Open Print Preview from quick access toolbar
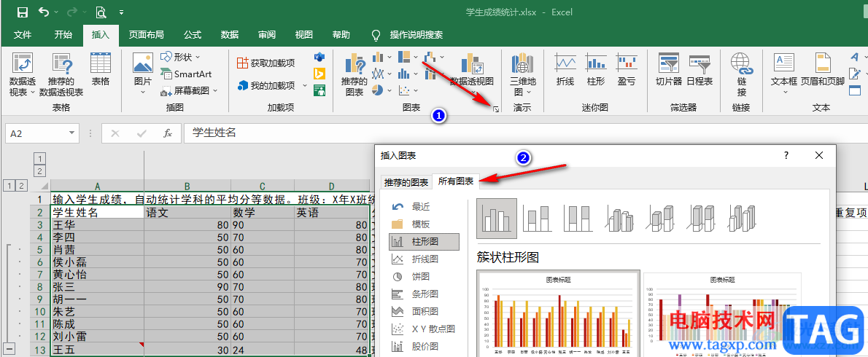Viewport: 868px width, 357px height. 101,12
